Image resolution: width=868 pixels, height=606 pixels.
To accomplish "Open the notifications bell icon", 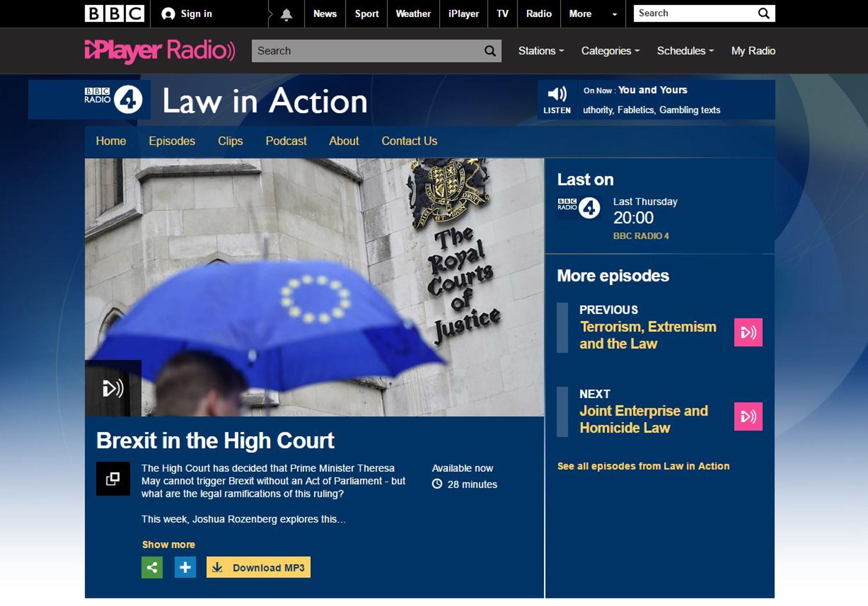I will pyautogui.click(x=286, y=14).
